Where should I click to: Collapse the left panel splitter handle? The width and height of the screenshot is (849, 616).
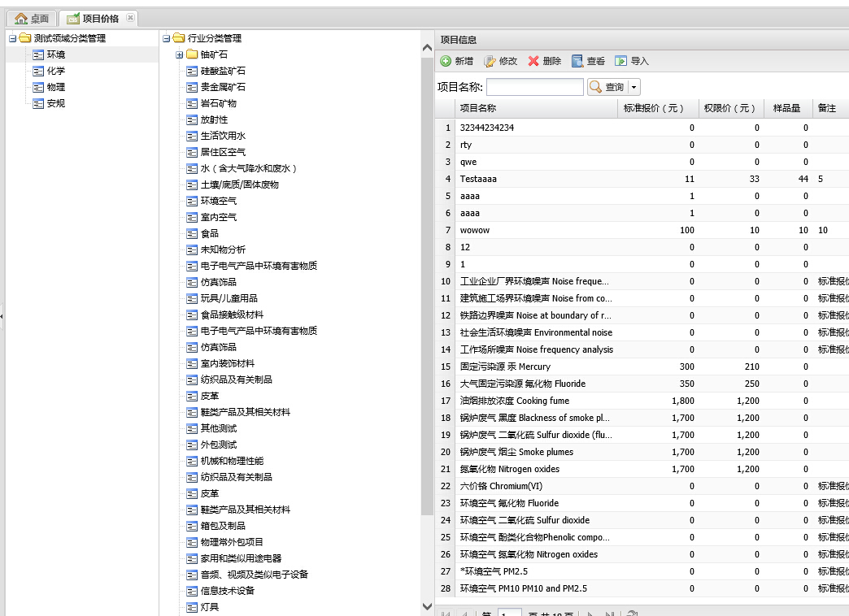[2, 315]
